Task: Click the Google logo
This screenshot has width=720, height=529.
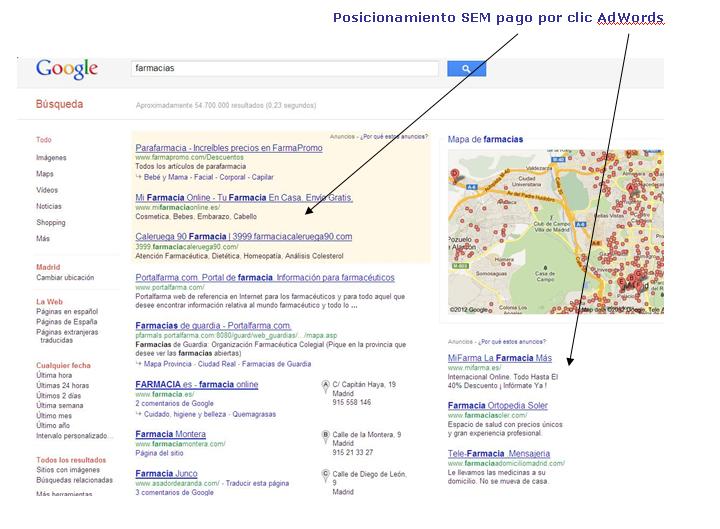Action: click(x=67, y=69)
